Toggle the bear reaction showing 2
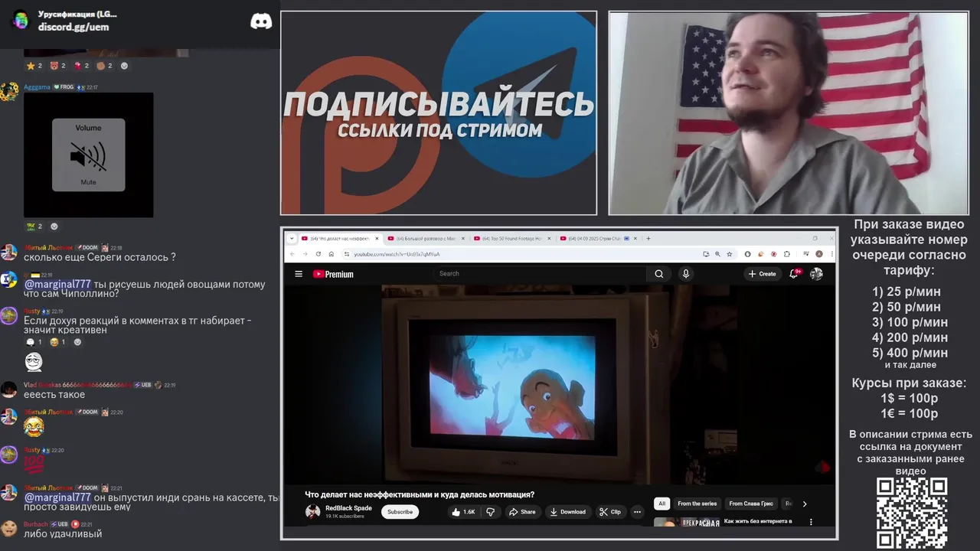The width and height of the screenshot is (980, 551). [x=57, y=66]
